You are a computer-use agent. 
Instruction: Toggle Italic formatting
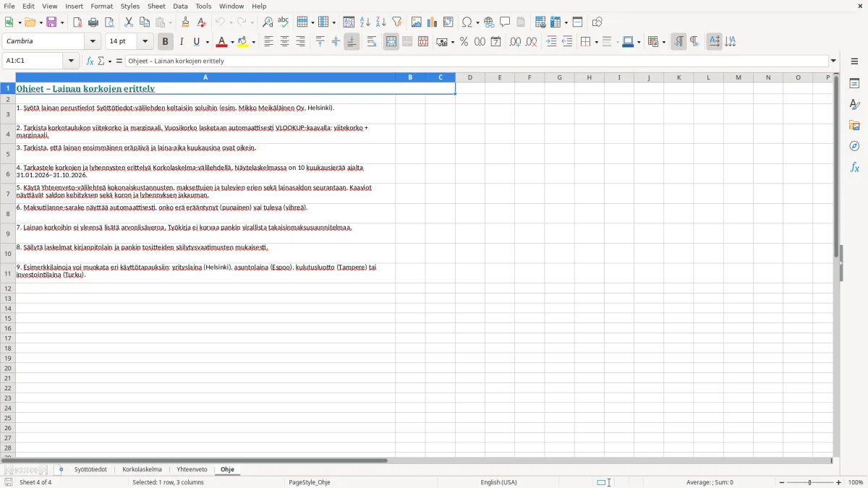click(182, 42)
